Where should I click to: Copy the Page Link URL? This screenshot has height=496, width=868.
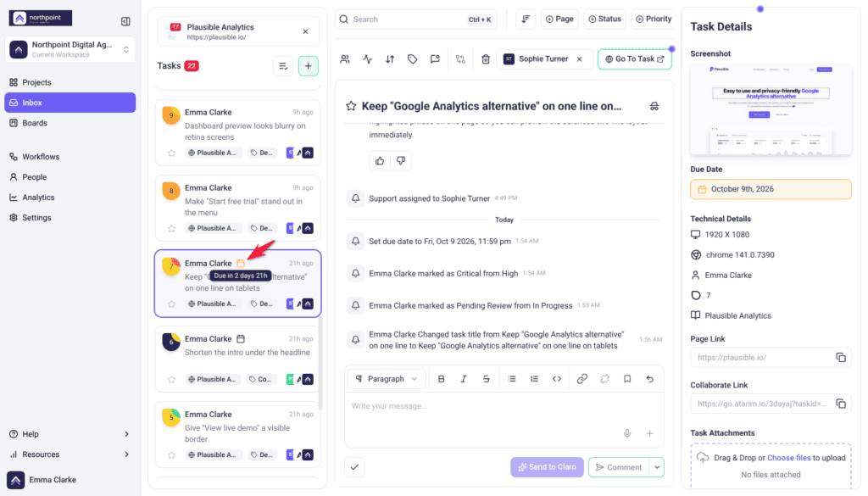(840, 358)
